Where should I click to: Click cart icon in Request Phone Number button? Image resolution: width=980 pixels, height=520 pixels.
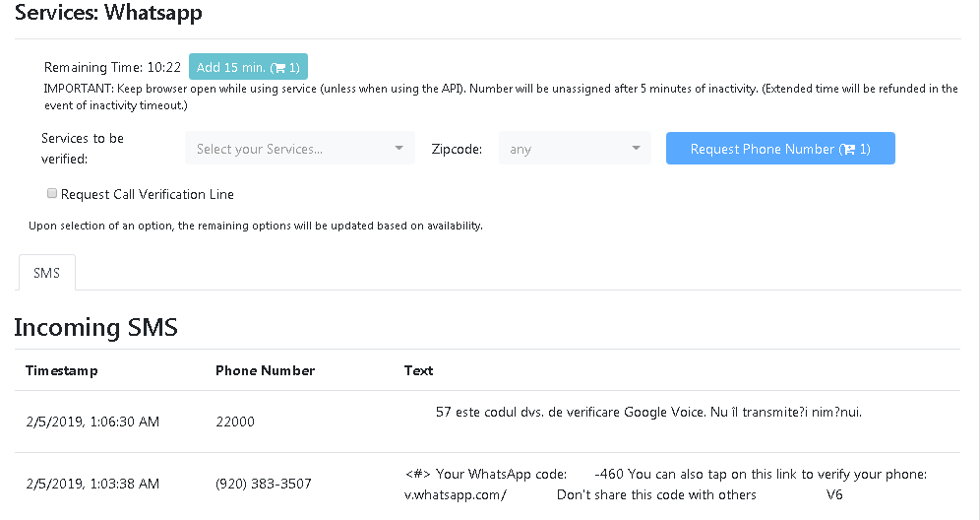point(848,149)
